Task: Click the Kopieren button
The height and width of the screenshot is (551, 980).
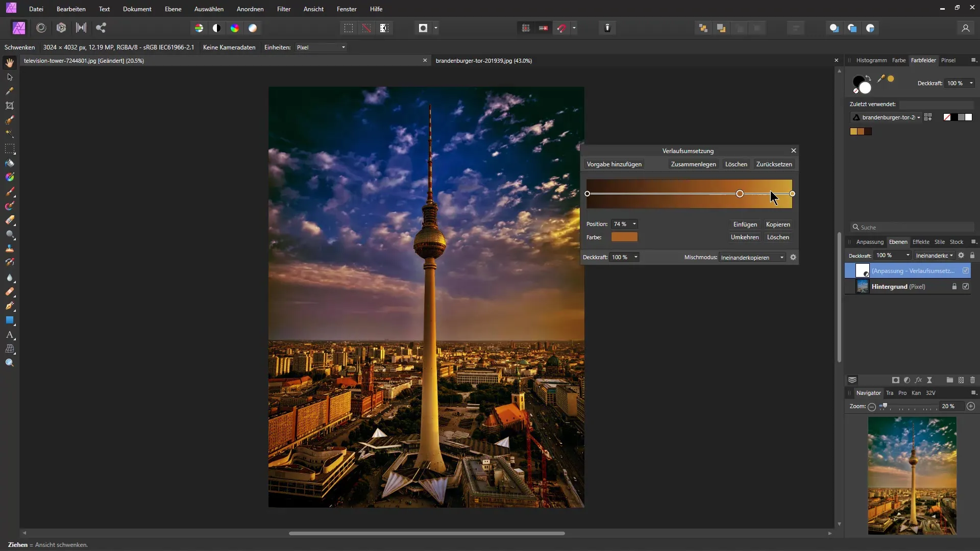Action: [778, 224]
